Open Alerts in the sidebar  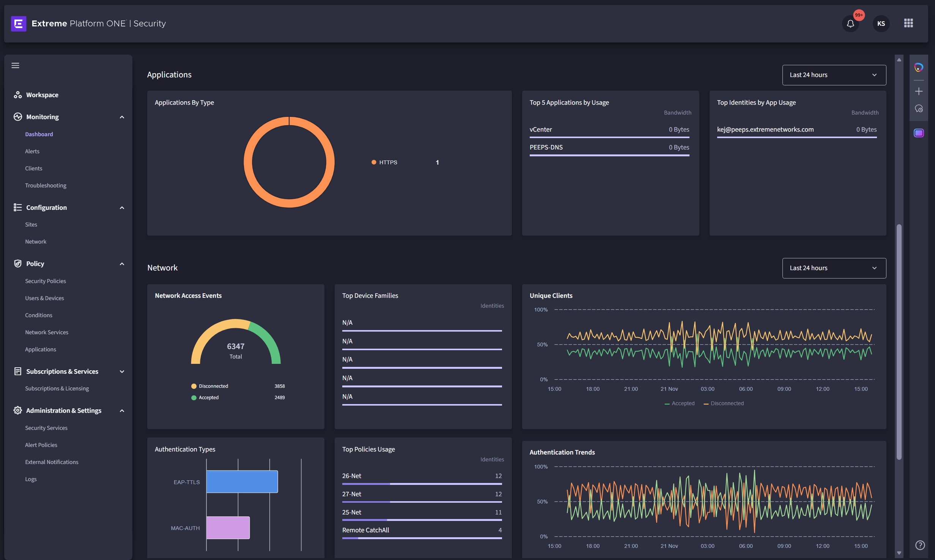click(x=32, y=151)
